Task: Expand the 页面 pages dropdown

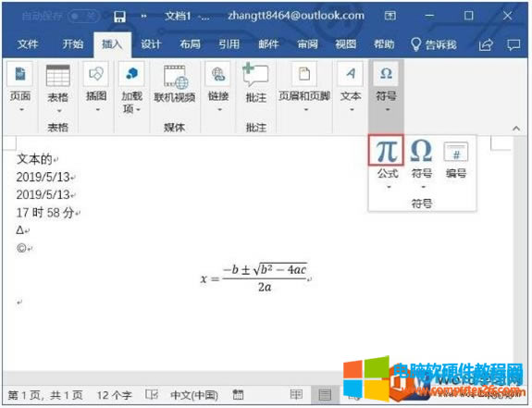Action: (x=20, y=87)
